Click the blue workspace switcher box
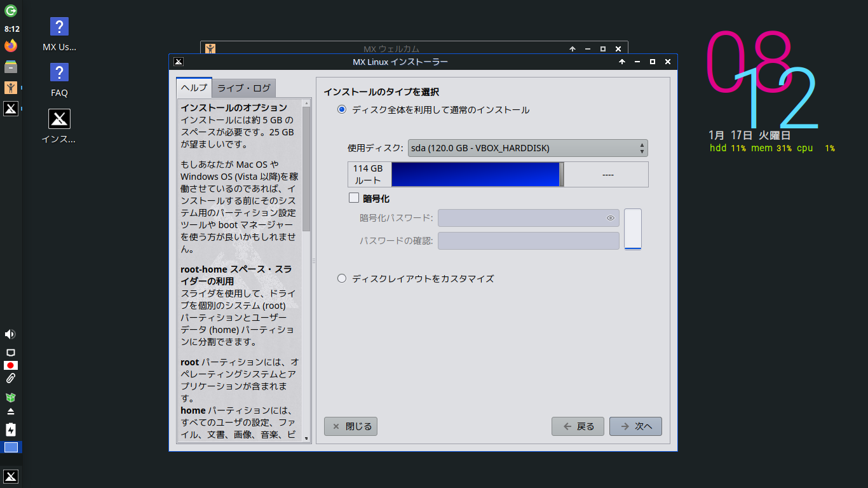 click(11, 447)
